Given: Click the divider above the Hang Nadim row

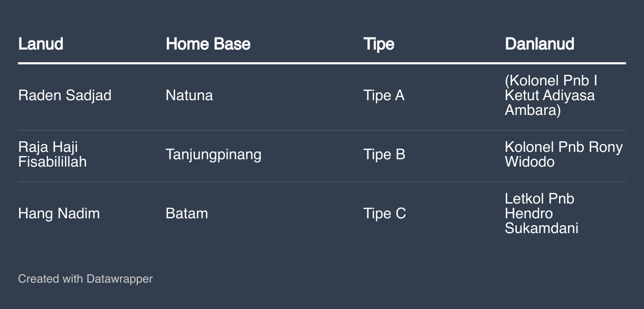Looking at the screenshot, I should tap(321, 182).
